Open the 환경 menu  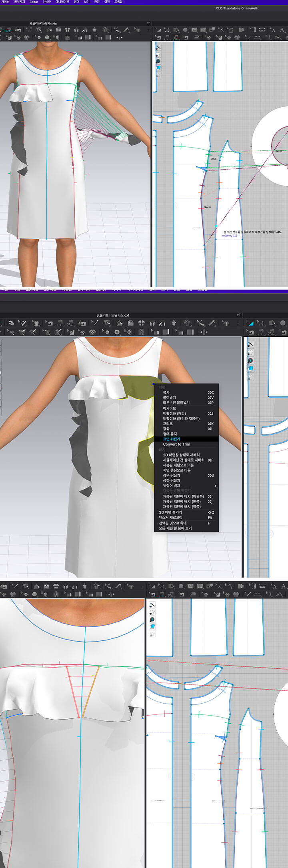pyautogui.click(x=97, y=2)
